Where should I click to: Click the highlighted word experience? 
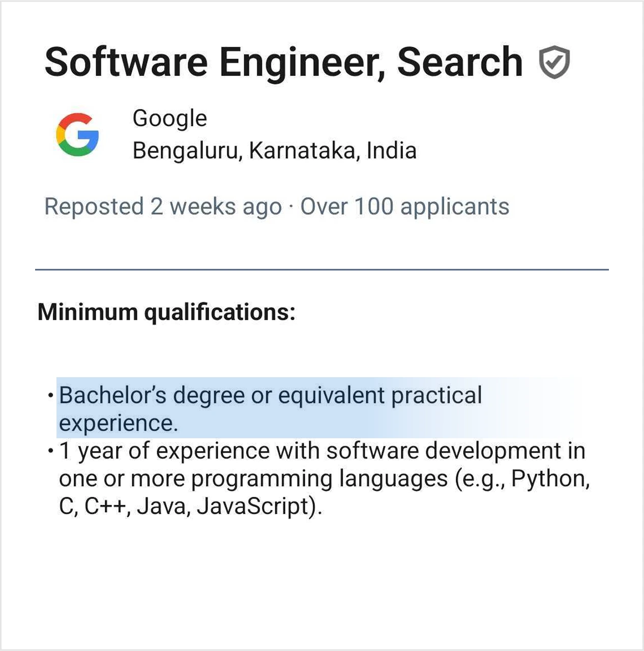click(118, 423)
